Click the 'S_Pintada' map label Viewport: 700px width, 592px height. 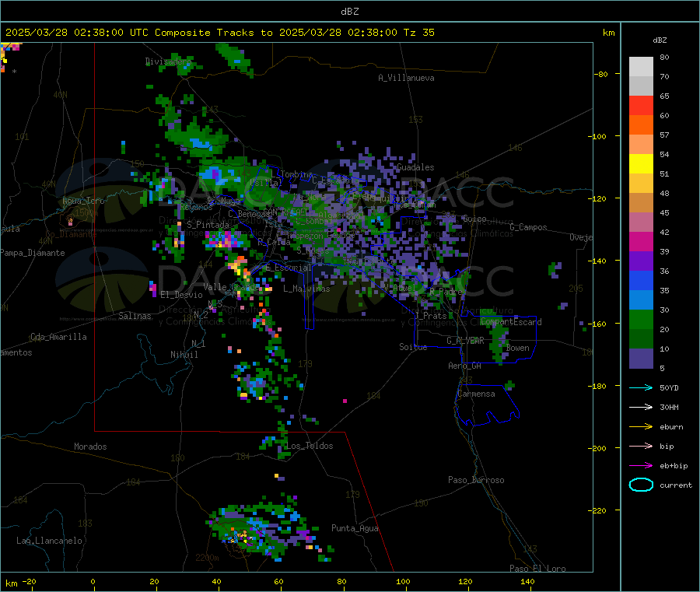(208, 225)
